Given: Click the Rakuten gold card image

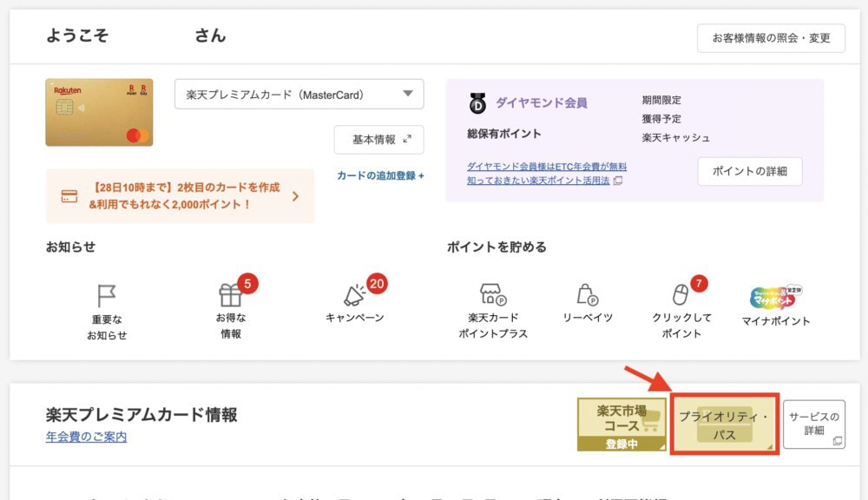Looking at the screenshot, I should click(x=99, y=112).
